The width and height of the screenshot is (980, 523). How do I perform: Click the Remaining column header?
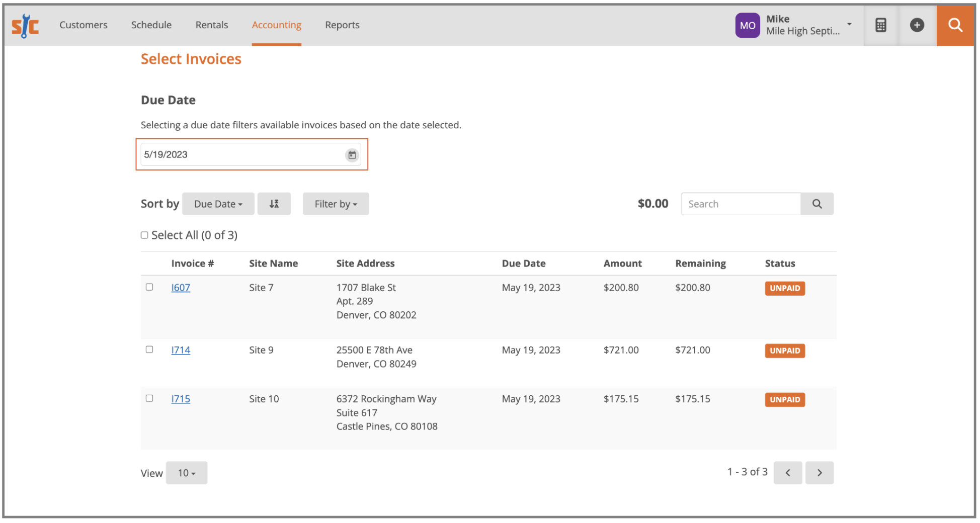coord(700,264)
